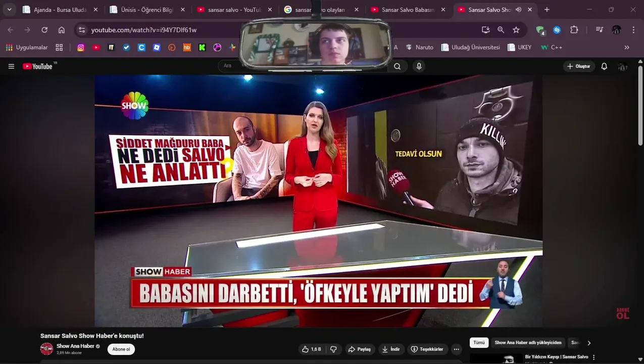This screenshot has width=644, height=364.
Task: Open the Naruto bookmark
Action: pos(419,48)
